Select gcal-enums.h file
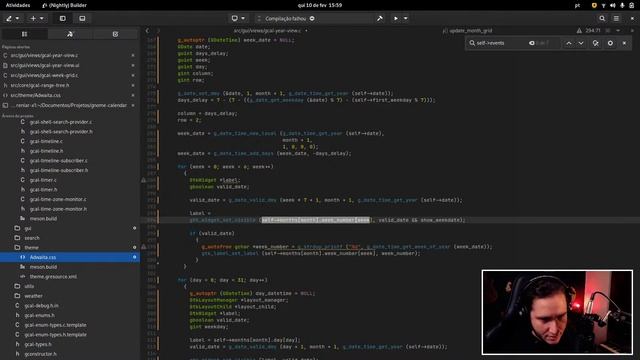 (39, 316)
